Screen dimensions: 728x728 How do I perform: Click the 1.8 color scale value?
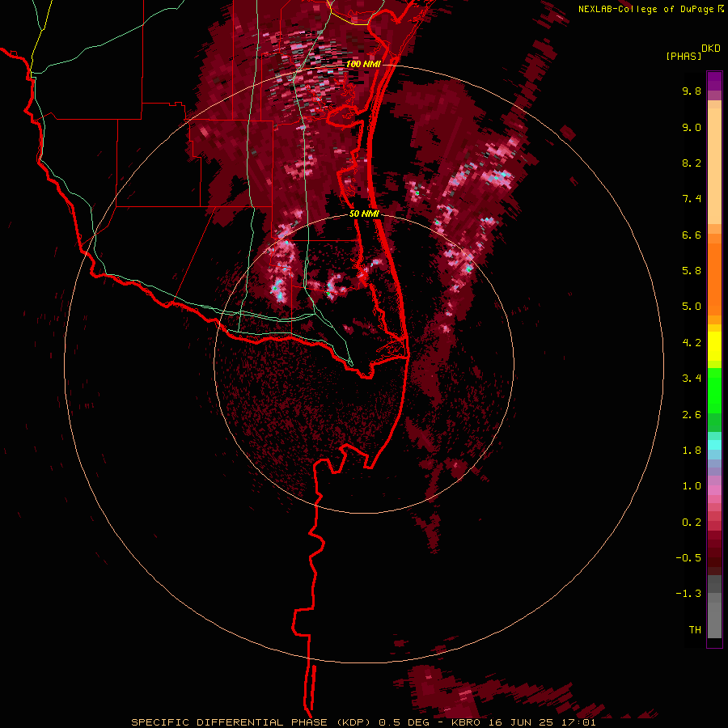click(692, 451)
